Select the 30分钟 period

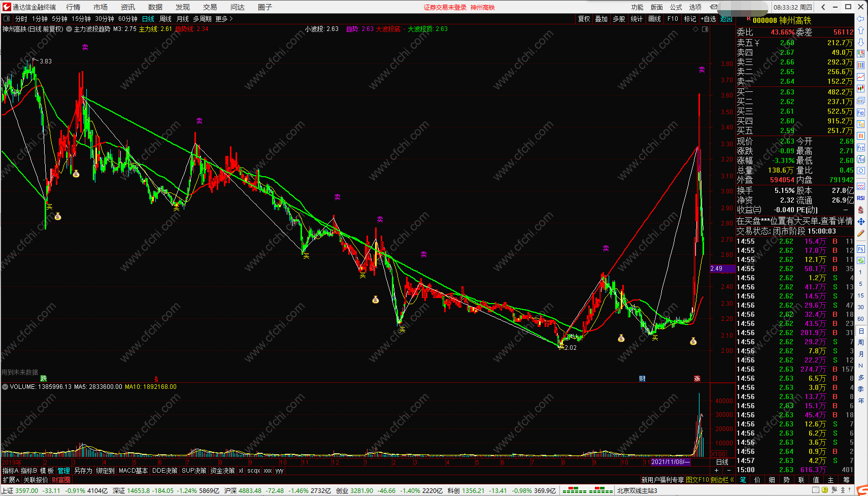105,19
